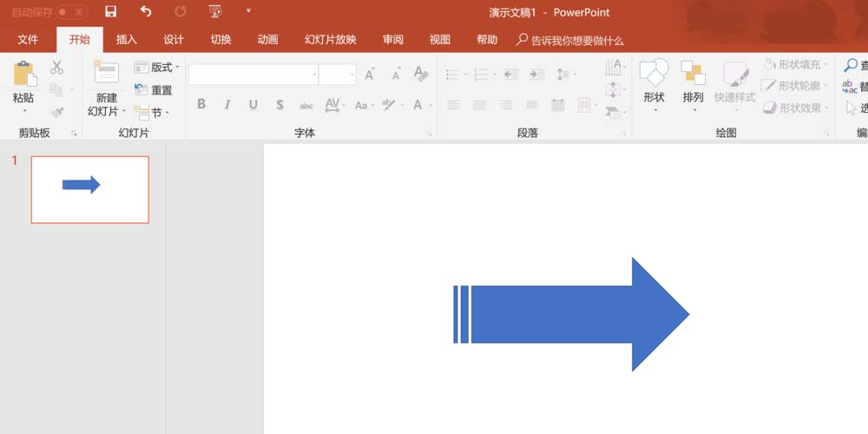Open Customize Quick Access Toolbar arrow
868x434 pixels.
point(248,10)
